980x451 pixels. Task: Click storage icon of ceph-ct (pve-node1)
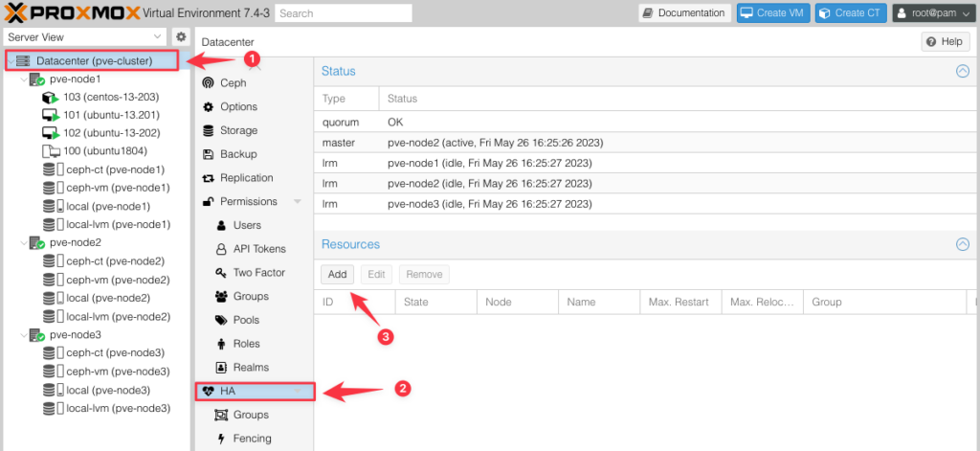(53, 169)
